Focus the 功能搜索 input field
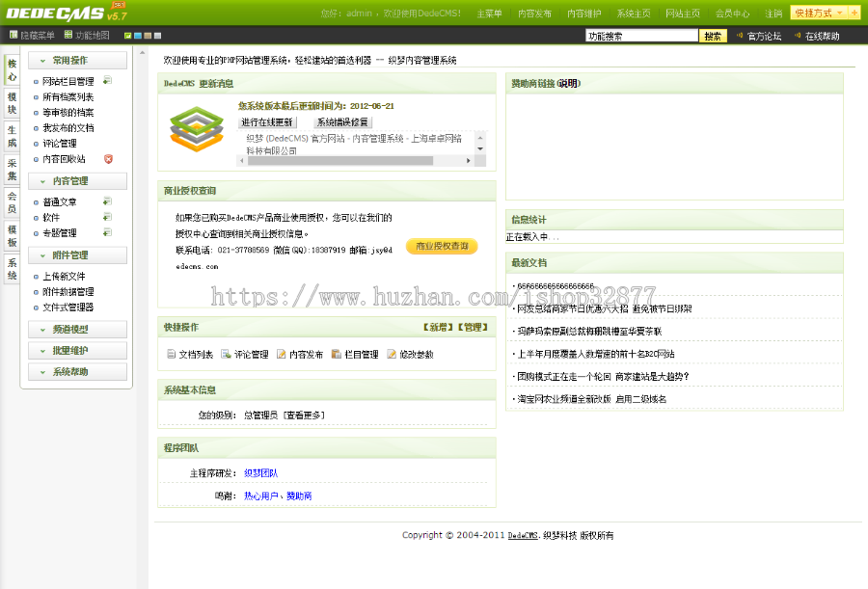This screenshot has height=589, width=868. (x=641, y=36)
